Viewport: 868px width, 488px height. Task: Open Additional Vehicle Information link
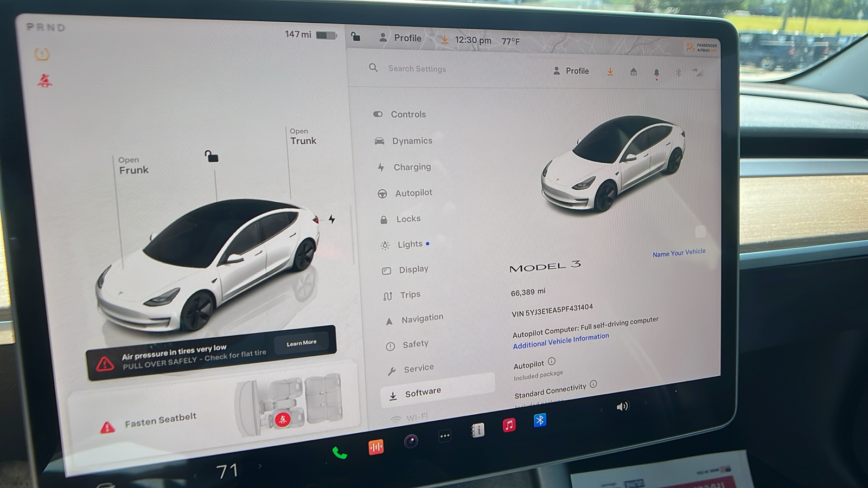561,341
